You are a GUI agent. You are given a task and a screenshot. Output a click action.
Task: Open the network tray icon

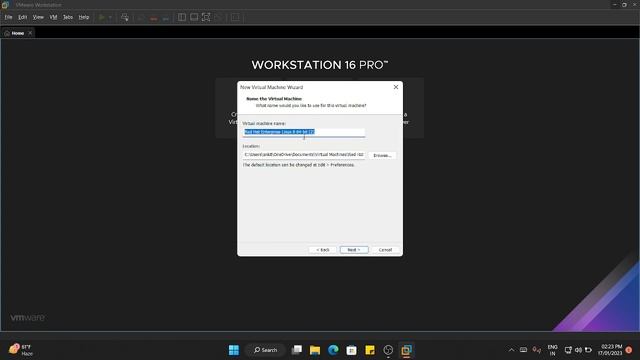(568, 350)
